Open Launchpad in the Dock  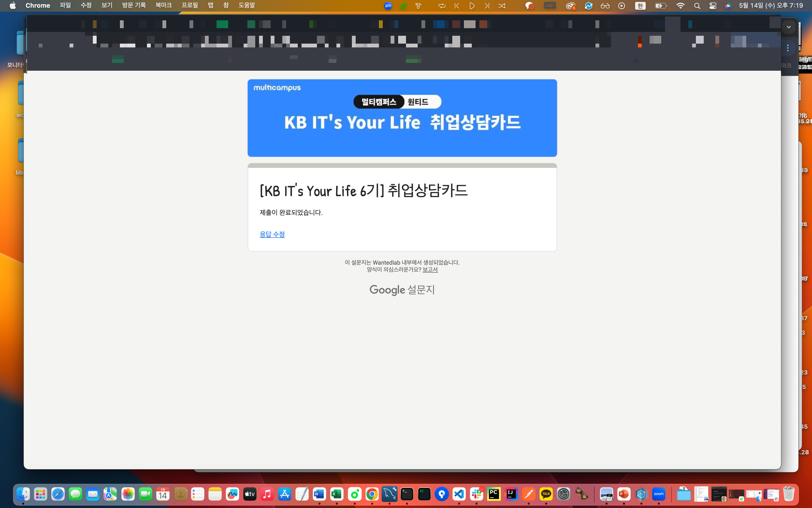point(41,494)
